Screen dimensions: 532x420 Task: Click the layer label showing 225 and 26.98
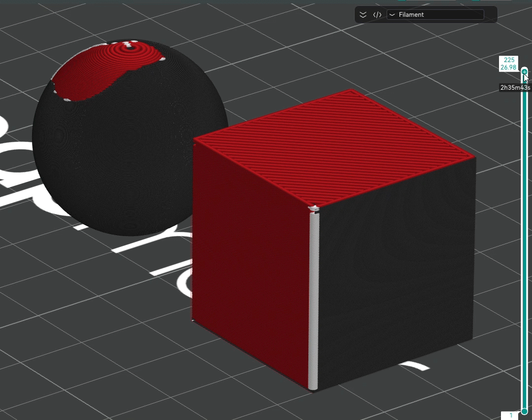coord(508,64)
